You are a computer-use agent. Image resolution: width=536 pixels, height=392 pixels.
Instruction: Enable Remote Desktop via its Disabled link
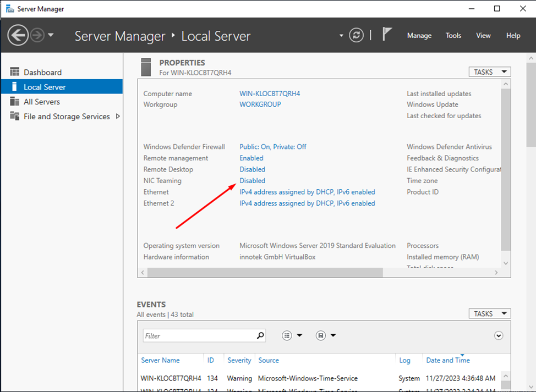[252, 169]
